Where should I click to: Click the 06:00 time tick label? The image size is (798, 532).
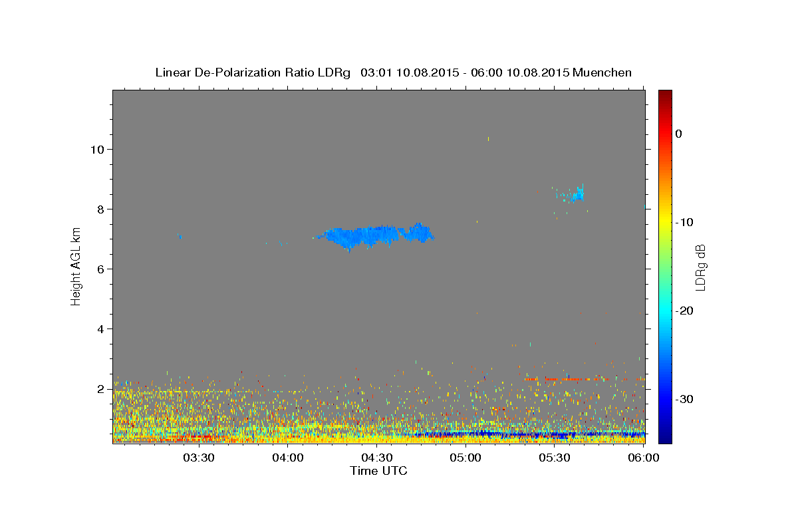click(643, 458)
